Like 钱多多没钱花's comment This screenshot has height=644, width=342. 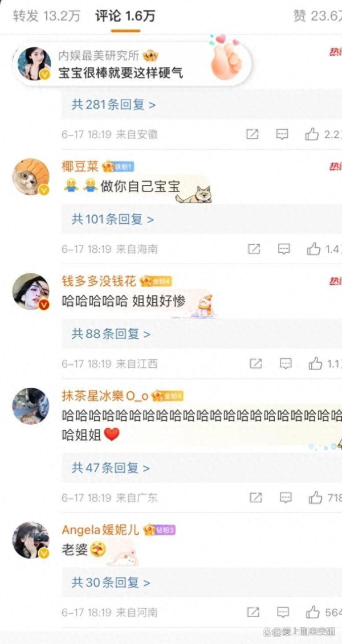pyautogui.click(x=316, y=363)
